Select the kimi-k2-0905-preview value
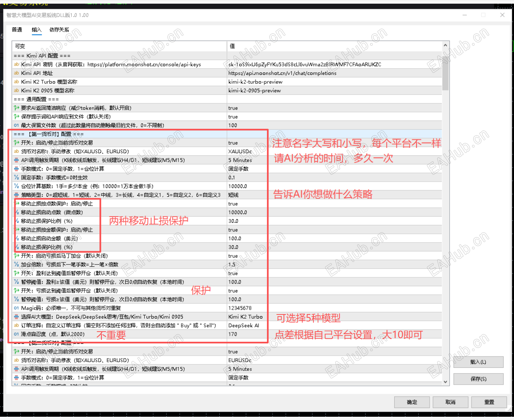This screenshot has height=420, width=514. [255, 90]
